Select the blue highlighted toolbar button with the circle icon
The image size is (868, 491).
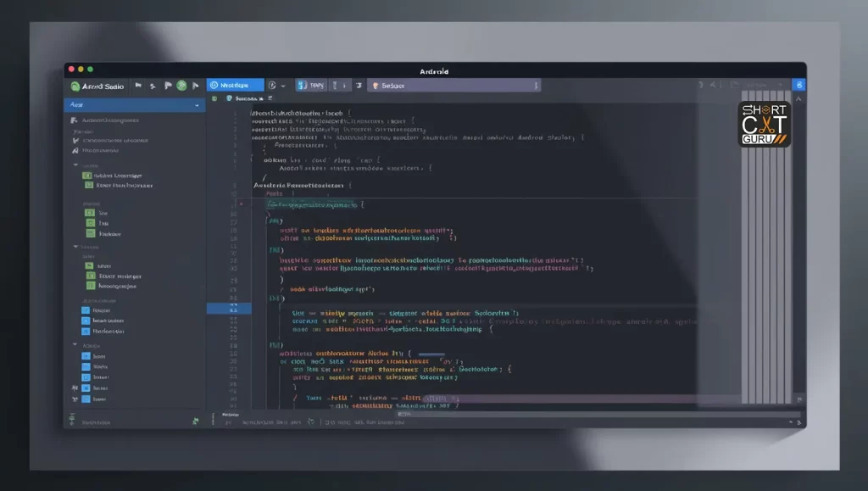pos(236,86)
